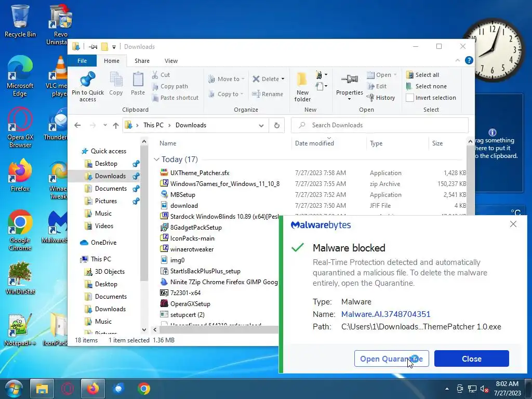The height and width of the screenshot is (399, 532).
Task: Launch WinDirStat desktop shortcut
Action: pos(20,278)
